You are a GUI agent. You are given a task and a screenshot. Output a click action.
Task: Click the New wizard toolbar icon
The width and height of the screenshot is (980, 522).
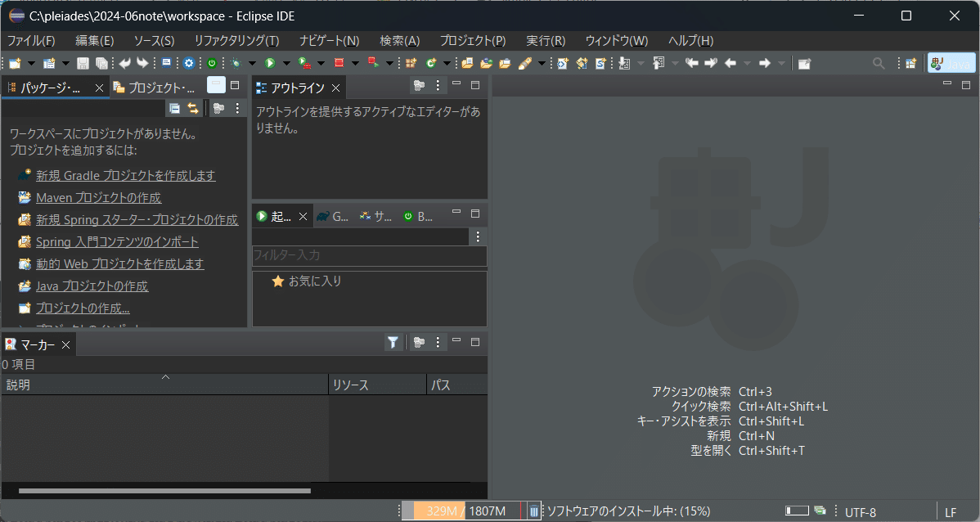tap(15, 63)
